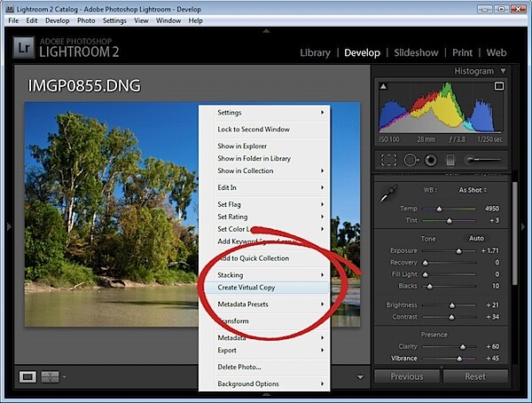Switch to Loupe view mode icon
The height and width of the screenshot is (403, 532).
pyautogui.click(x=27, y=377)
